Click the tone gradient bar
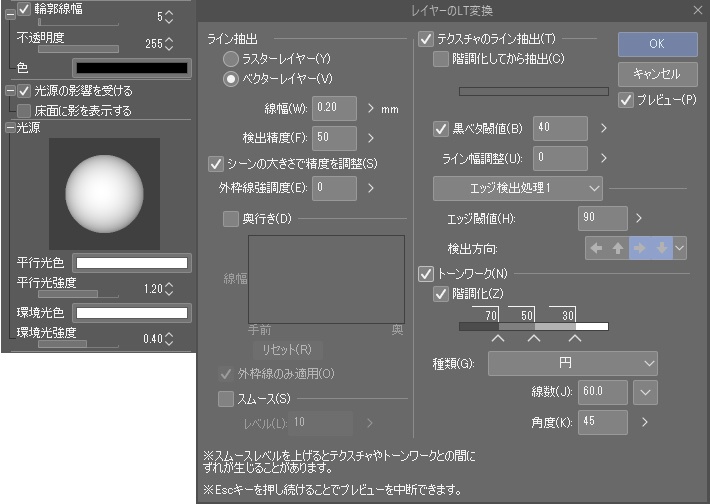Screen dimensions: 710x504 click(533, 326)
